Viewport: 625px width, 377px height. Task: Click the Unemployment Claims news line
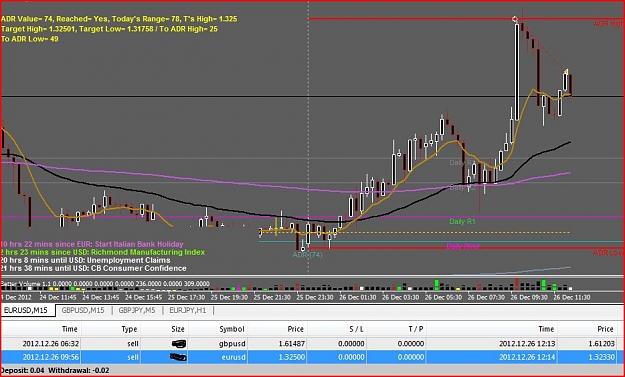(86, 260)
